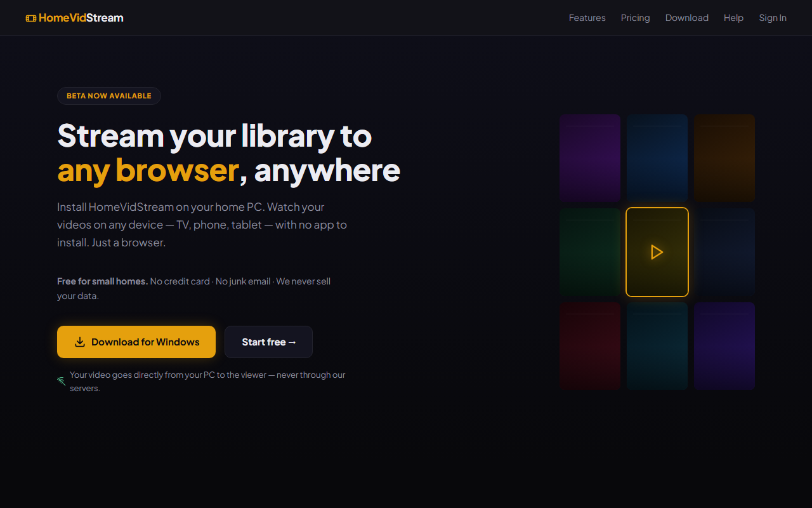Screen dimensions: 812x508
Task: Select the green tile in the video grid
Action: coord(590,252)
